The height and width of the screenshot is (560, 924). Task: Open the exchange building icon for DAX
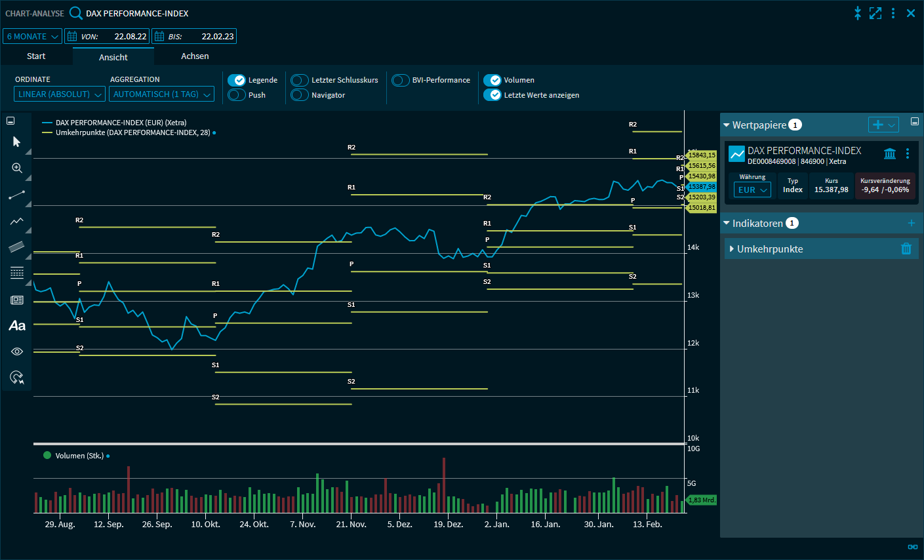[890, 153]
